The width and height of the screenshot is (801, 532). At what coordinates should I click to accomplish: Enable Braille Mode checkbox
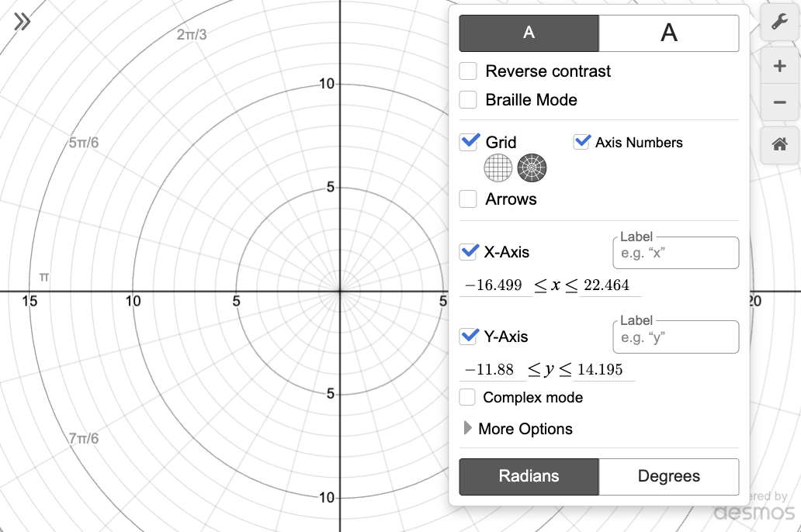[468, 99]
